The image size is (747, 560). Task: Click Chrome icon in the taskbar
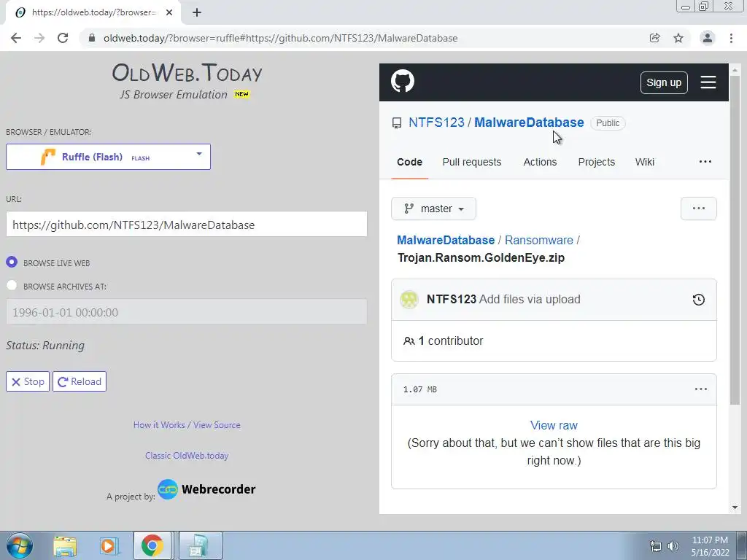[x=152, y=545]
